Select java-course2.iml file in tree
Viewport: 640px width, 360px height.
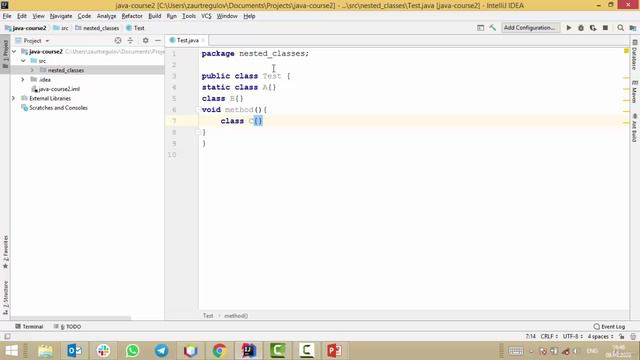tap(56, 89)
